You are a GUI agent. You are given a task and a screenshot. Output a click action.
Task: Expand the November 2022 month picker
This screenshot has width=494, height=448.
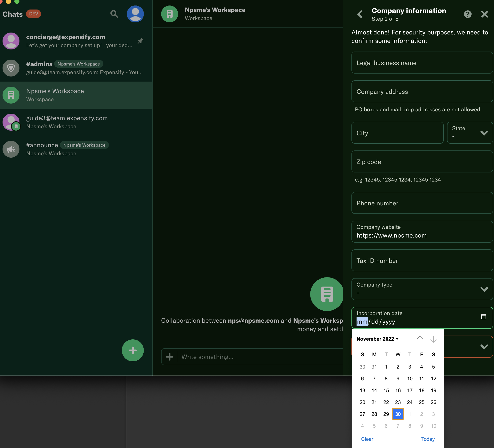click(377, 339)
